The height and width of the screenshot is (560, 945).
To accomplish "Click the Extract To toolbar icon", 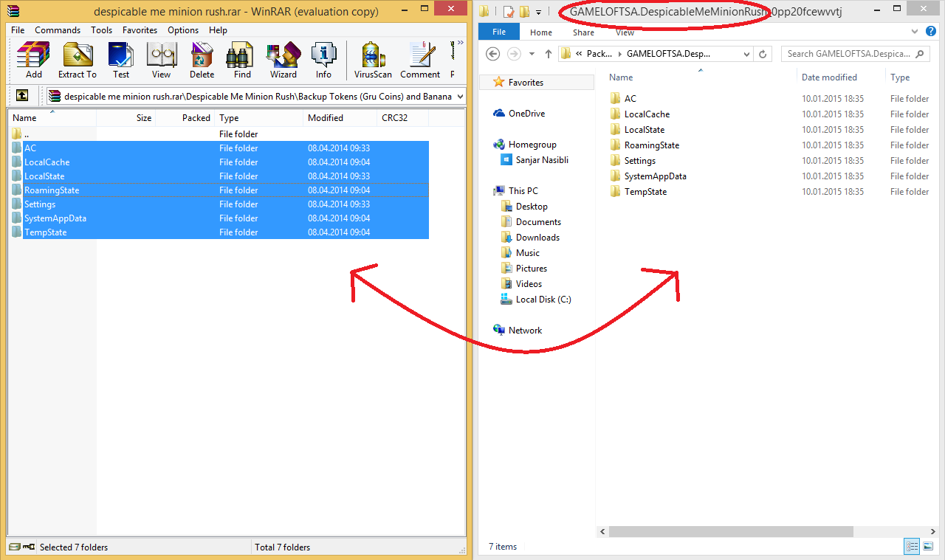I will pyautogui.click(x=78, y=61).
